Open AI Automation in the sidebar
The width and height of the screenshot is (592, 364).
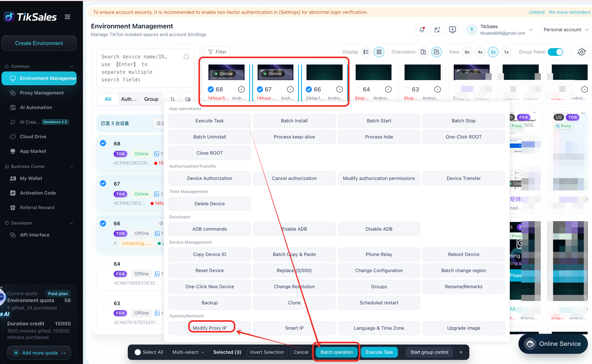point(39,108)
